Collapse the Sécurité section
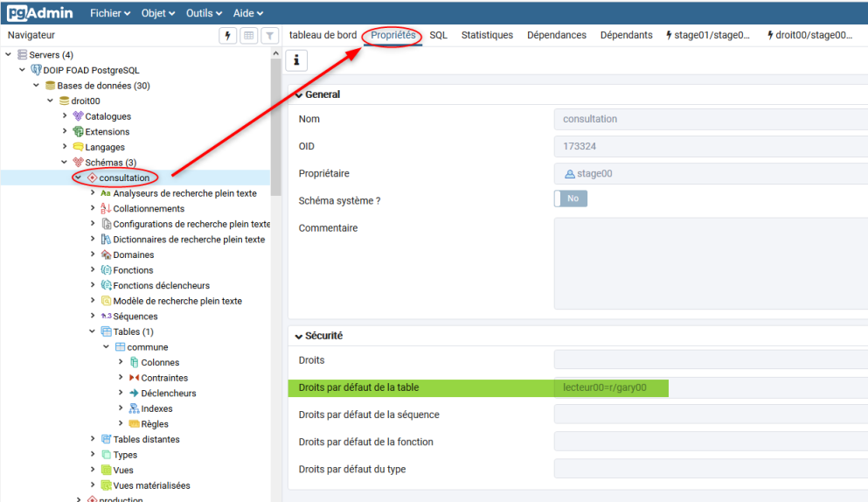868x502 pixels. 299,335
